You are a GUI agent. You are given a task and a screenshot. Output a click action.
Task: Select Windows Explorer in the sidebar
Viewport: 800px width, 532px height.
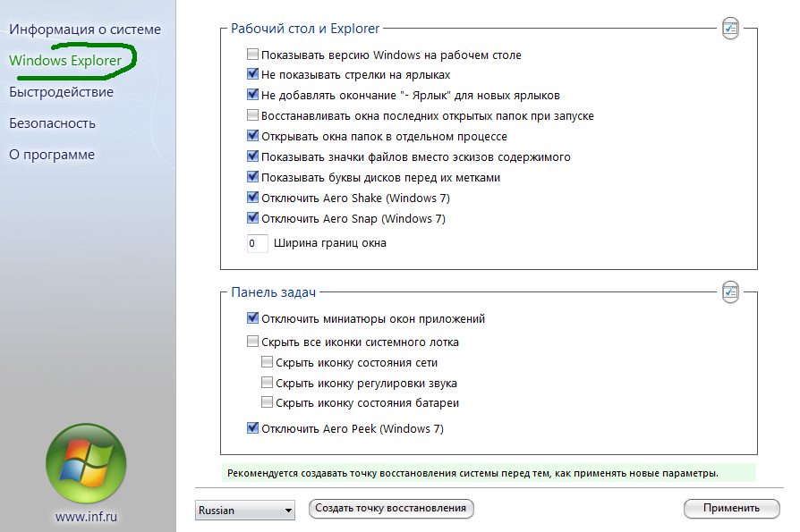(65, 61)
